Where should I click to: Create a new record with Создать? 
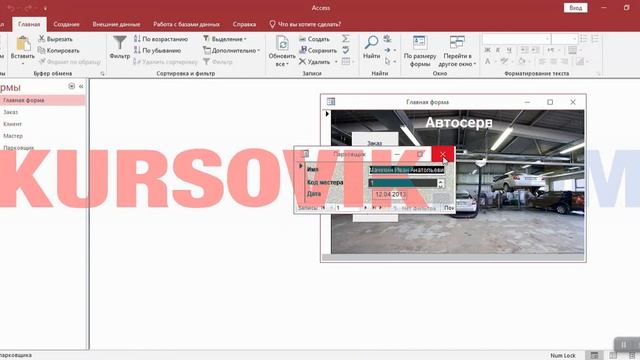(314, 39)
